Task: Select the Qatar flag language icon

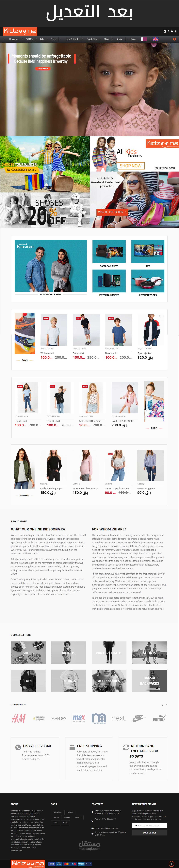Action: (144, 39)
